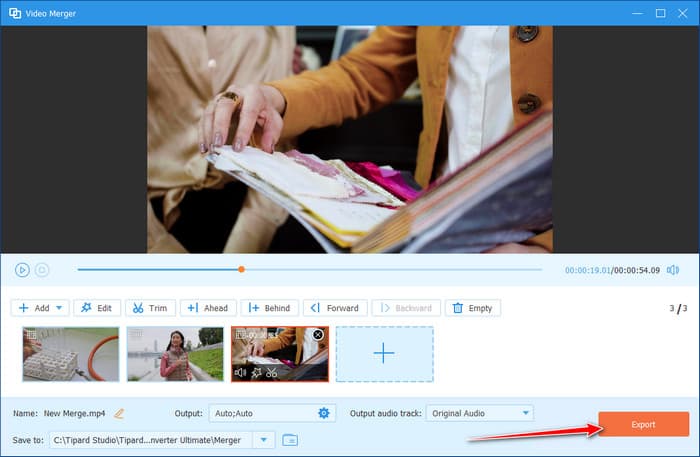Image resolution: width=700 pixels, height=457 pixels.
Task: Select the first video thumbnail
Action: 71,353
